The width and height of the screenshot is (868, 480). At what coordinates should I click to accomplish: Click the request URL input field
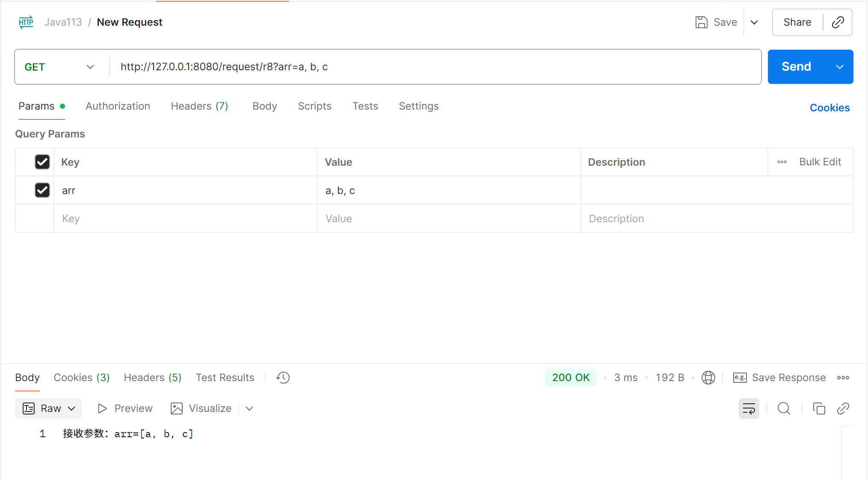point(428,67)
